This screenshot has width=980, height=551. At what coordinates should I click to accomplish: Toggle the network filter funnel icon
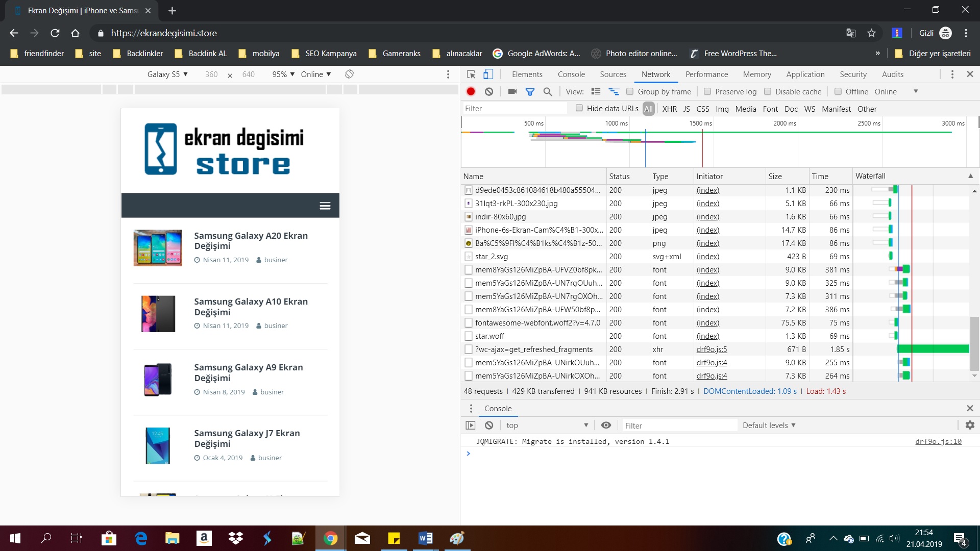pyautogui.click(x=530, y=92)
